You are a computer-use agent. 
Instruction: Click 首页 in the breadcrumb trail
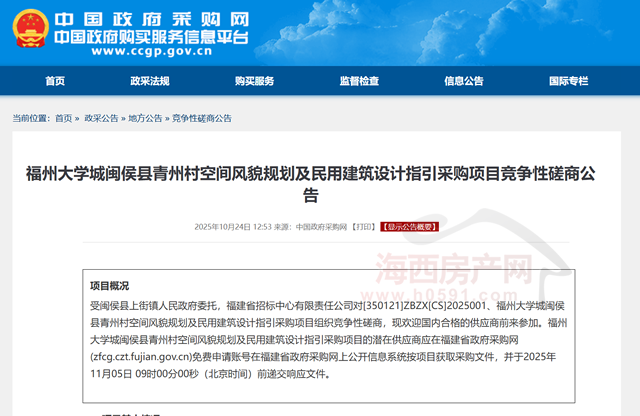[x=64, y=118]
